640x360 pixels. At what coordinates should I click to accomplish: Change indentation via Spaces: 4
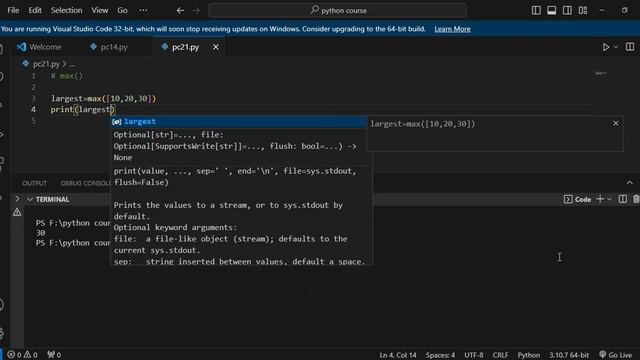[x=440, y=355]
